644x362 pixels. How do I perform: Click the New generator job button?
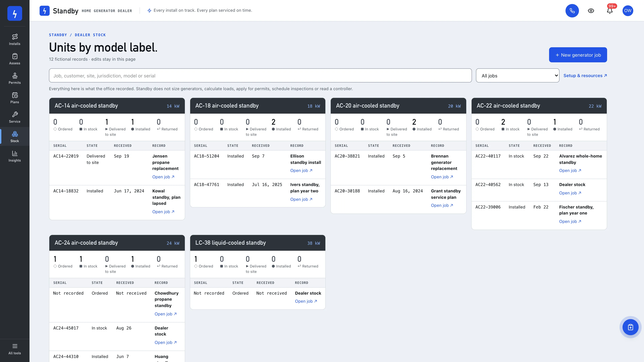click(578, 55)
